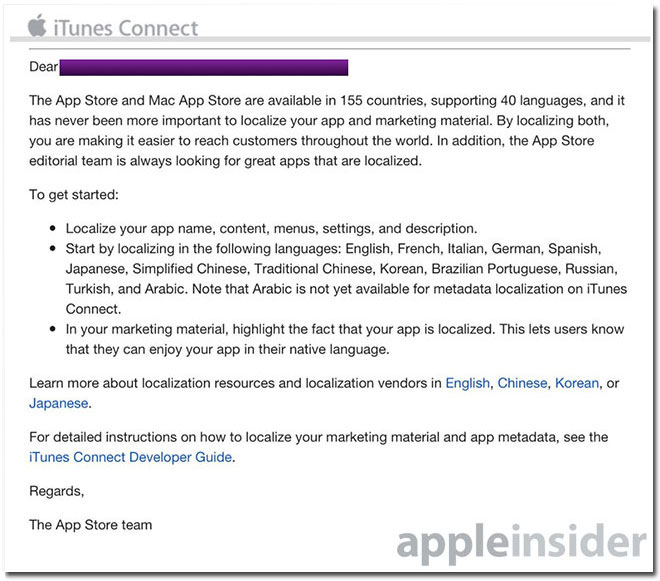Click the '155 countries' text in first paragraph
This screenshot has width=660, height=581.
click(x=382, y=101)
